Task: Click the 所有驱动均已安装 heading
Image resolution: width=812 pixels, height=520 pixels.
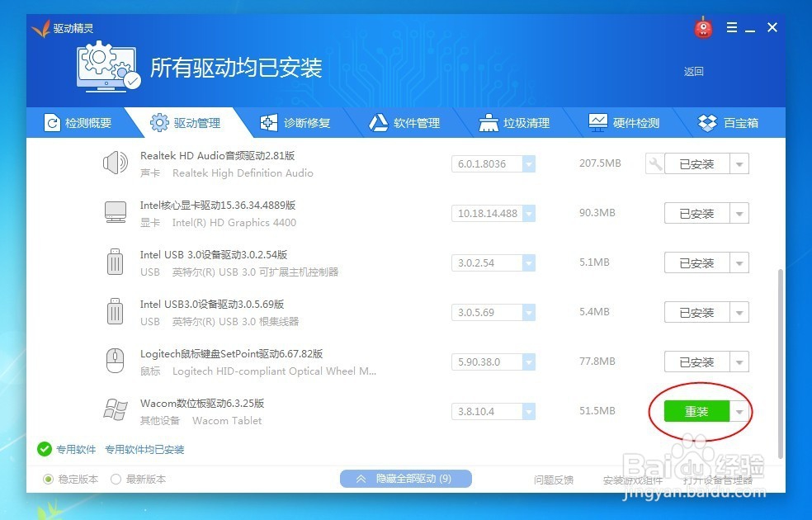Action: (236, 68)
